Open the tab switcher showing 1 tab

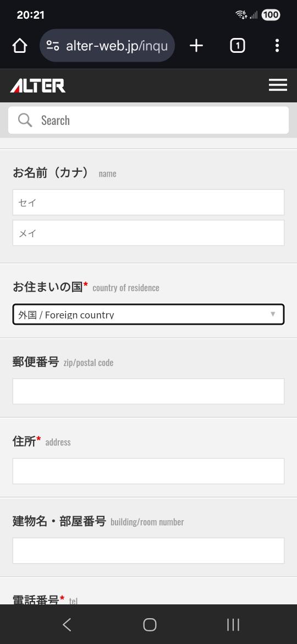tap(238, 46)
